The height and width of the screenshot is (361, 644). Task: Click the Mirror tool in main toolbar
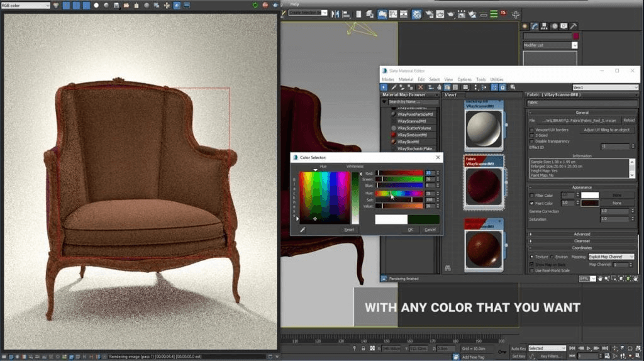(x=336, y=14)
